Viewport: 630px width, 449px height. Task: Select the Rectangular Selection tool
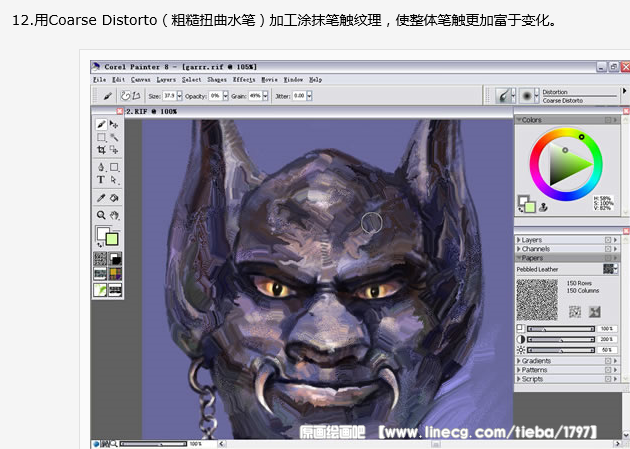click(x=101, y=137)
